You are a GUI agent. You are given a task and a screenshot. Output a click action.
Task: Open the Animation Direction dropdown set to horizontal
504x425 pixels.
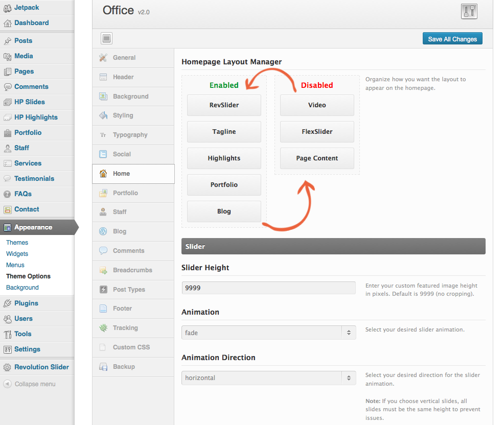pyautogui.click(x=268, y=378)
